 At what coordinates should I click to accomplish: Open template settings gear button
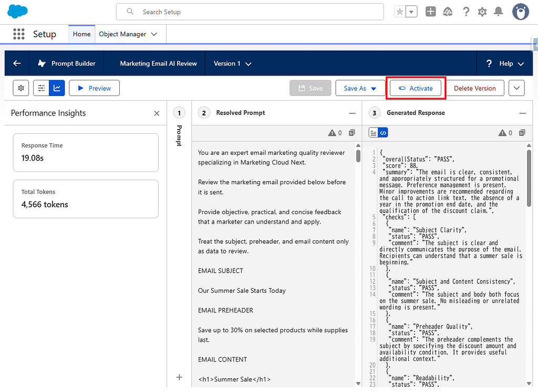pos(21,88)
